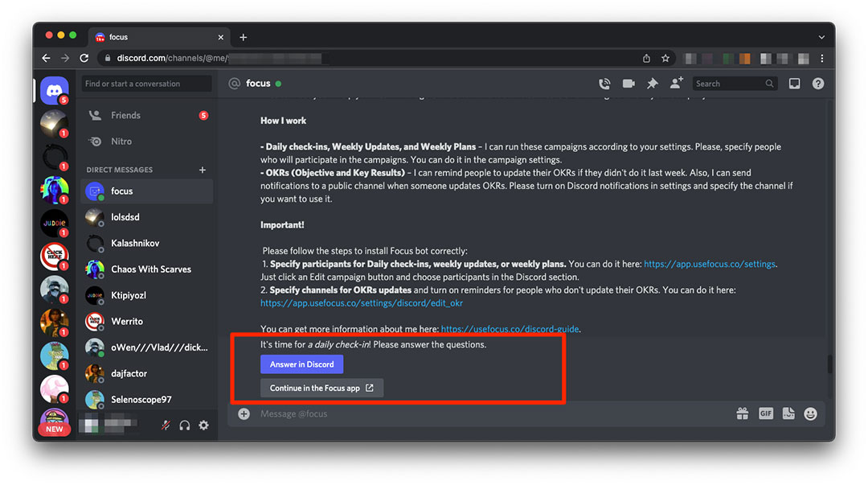Open the edit_okr settings link
Image resolution: width=868 pixels, height=485 pixels.
tap(362, 303)
